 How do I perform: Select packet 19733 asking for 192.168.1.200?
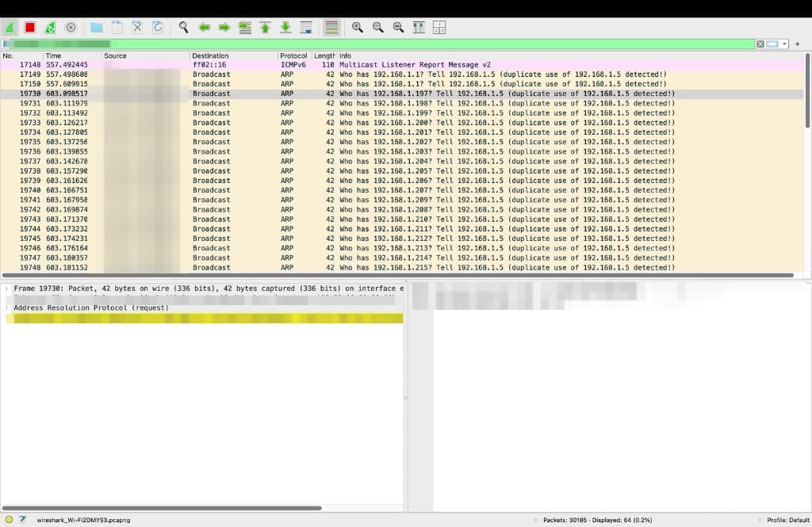[x=402, y=123]
